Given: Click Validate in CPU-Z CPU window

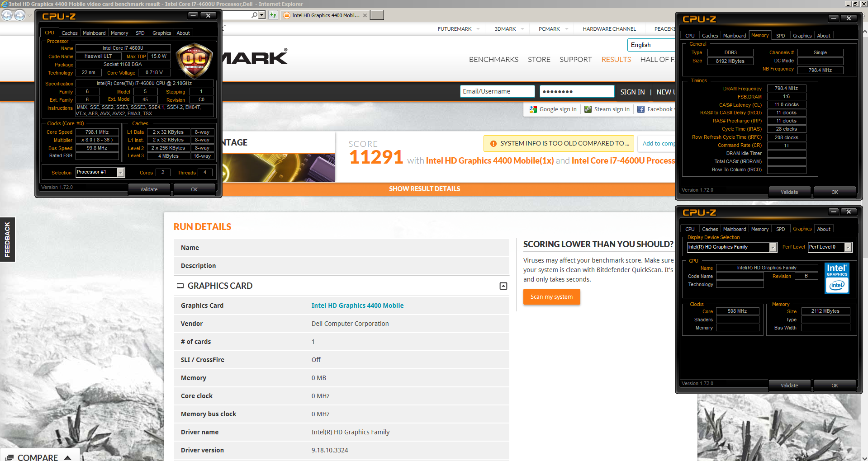Looking at the screenshot, I should [x=149, y=189].
